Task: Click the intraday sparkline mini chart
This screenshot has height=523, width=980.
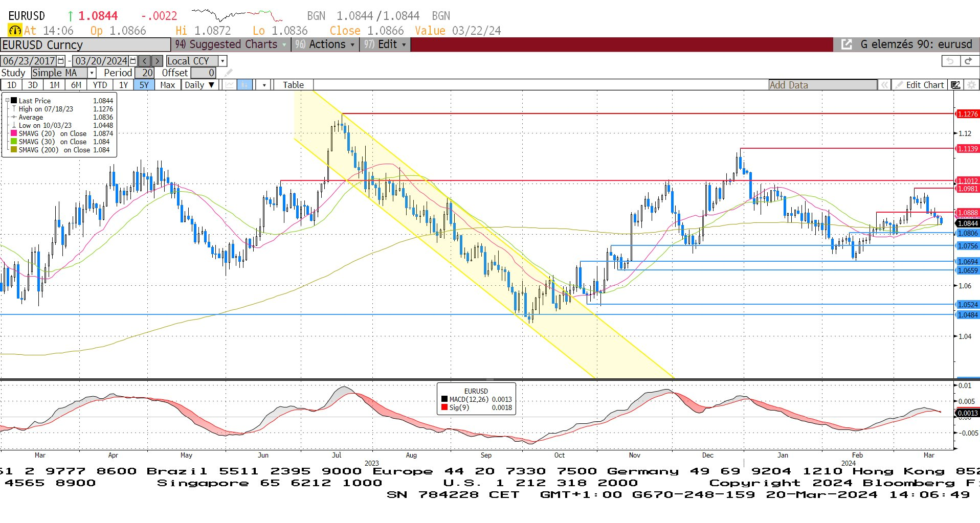Action: [x=237, y=15]
